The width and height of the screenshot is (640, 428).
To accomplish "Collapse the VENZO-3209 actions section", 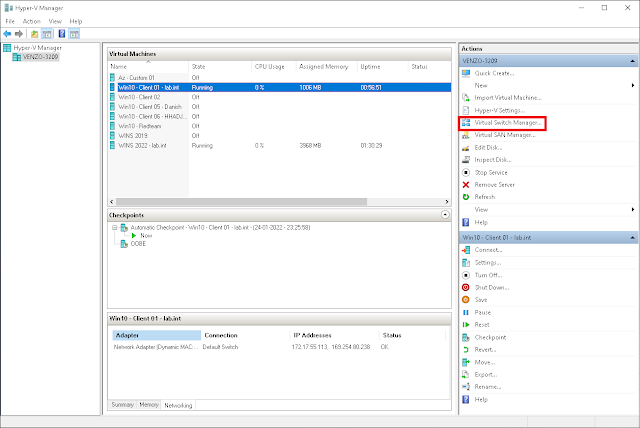I will [633, 61].
